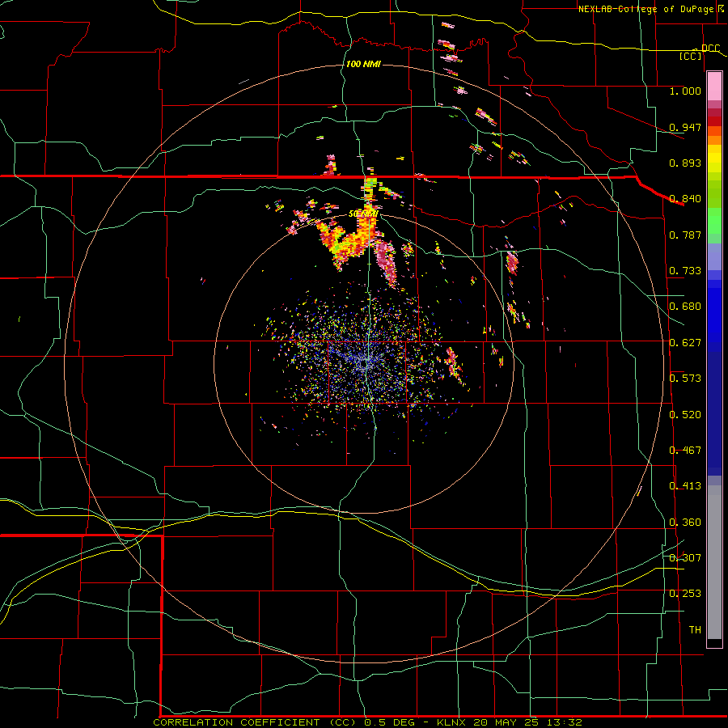
Task: Select the 0.307 legend value
Action: tap(685, 558)
